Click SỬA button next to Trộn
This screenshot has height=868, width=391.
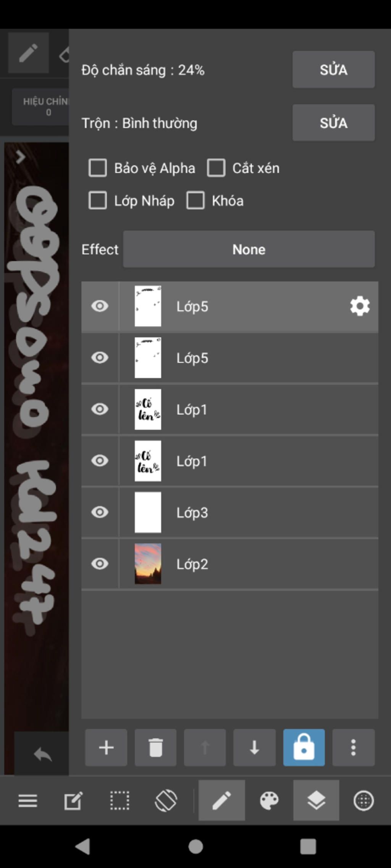coord(333,122)
